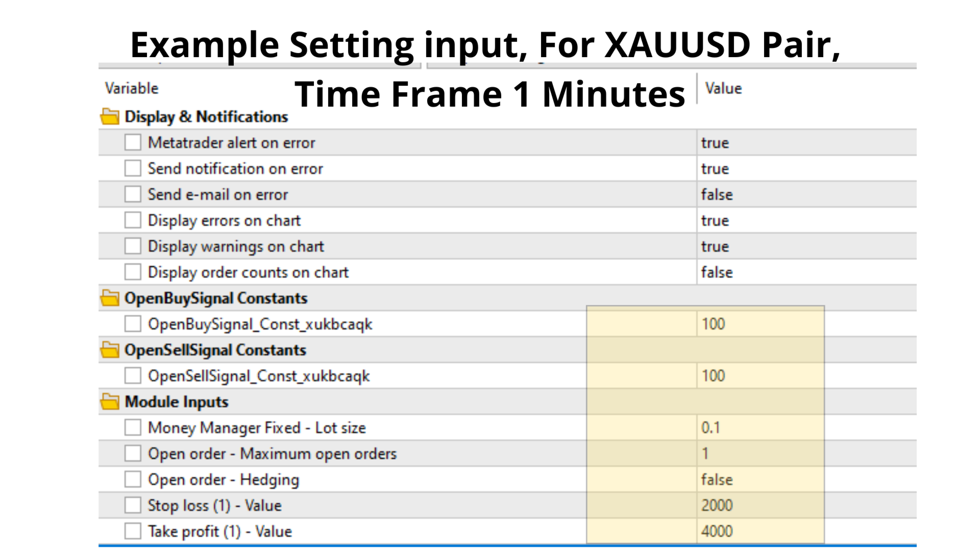The image size is (980, 551).
Task: Open the Hedging false value dropdown
Action: 806,480
